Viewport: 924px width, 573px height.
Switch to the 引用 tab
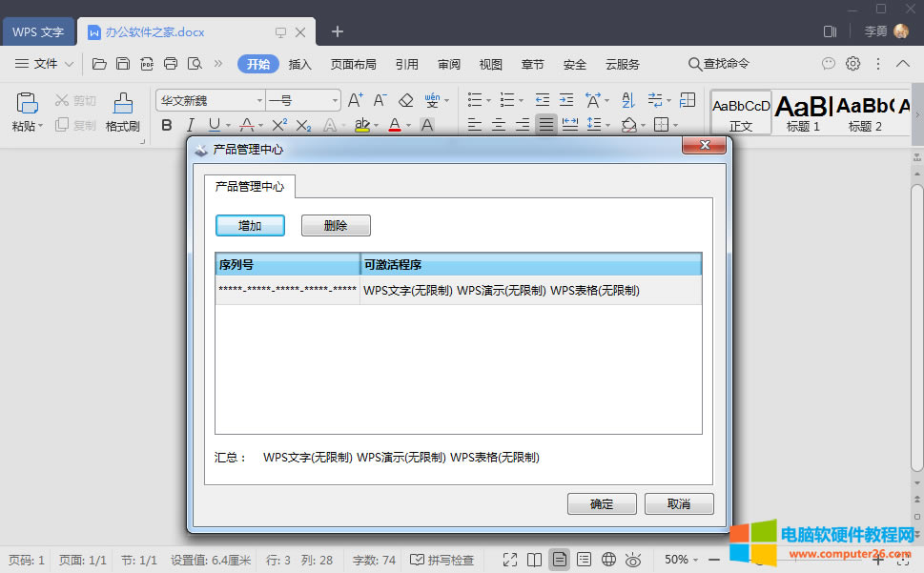point(406,64)
